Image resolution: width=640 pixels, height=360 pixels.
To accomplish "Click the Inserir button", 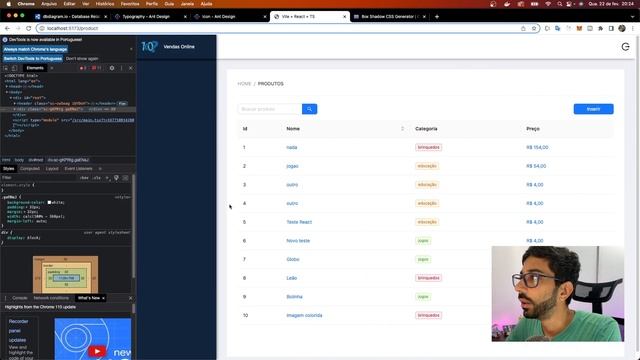I will [593, 109].
